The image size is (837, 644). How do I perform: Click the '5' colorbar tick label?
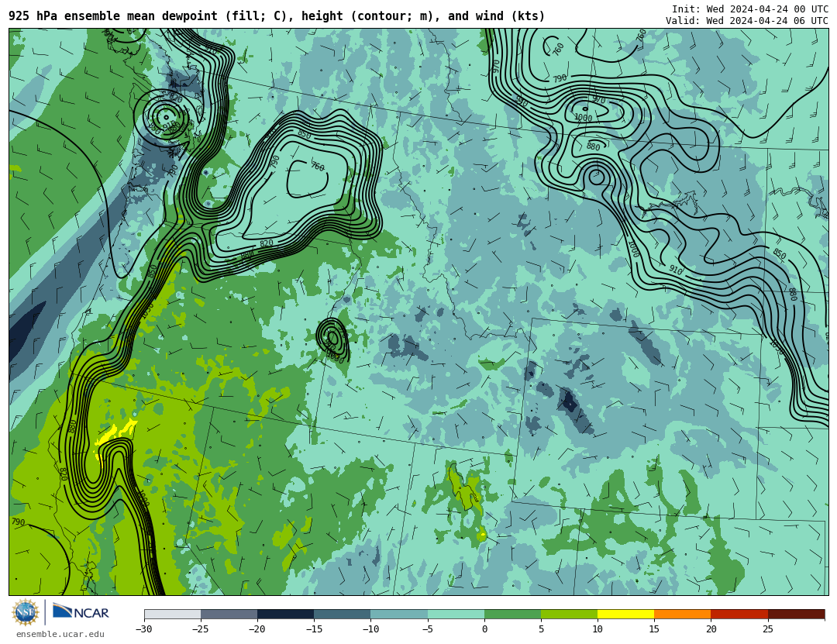point(541,629)
